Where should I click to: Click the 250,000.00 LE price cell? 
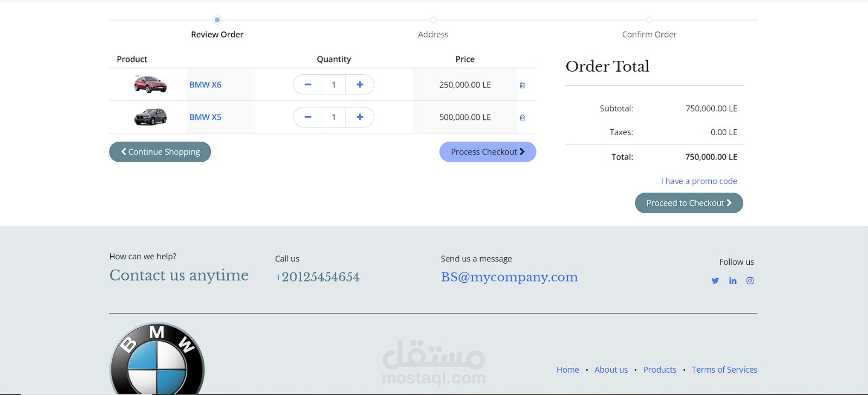465,85
